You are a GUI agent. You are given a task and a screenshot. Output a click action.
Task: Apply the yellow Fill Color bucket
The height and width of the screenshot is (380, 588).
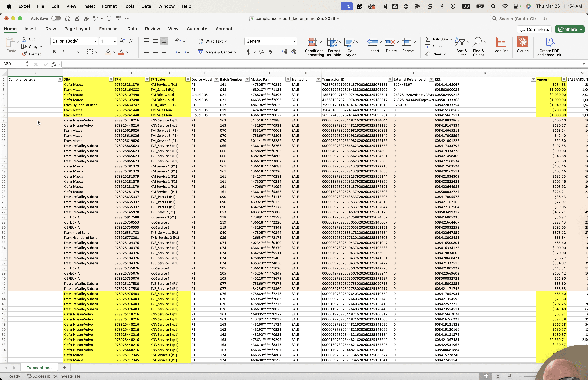pyautogui.click(x=108, y=52)
